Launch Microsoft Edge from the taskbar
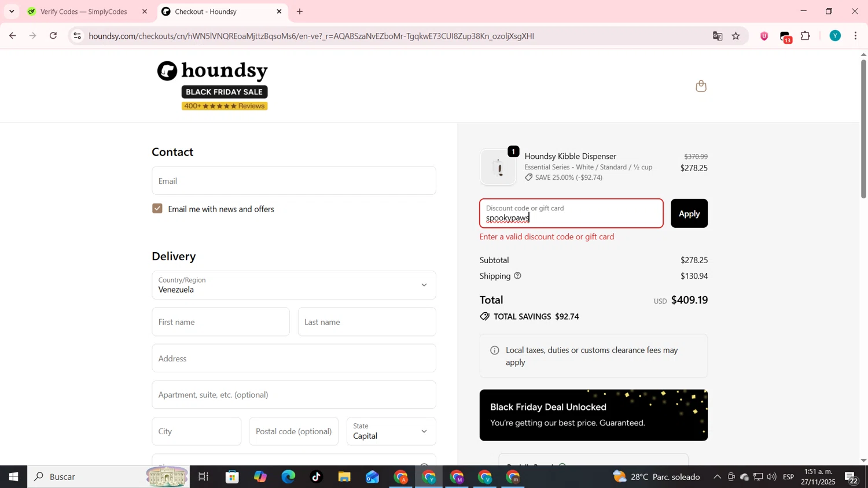 [x=288, y=477]
